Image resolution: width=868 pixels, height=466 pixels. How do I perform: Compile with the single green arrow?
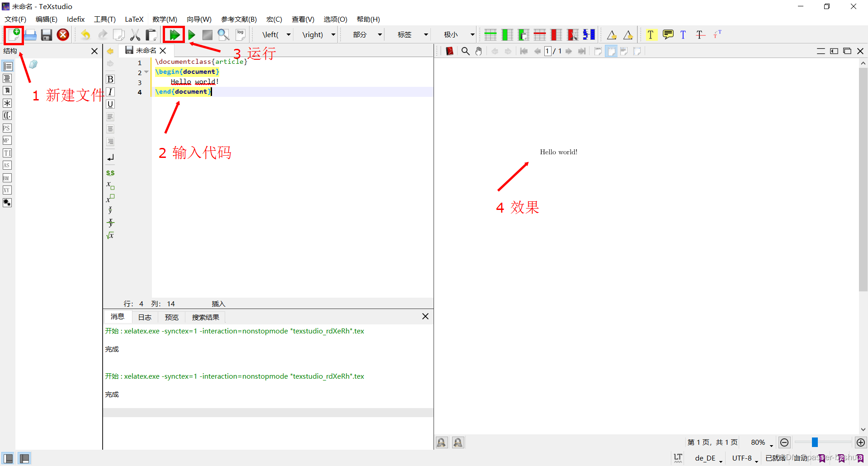[191, 35]
